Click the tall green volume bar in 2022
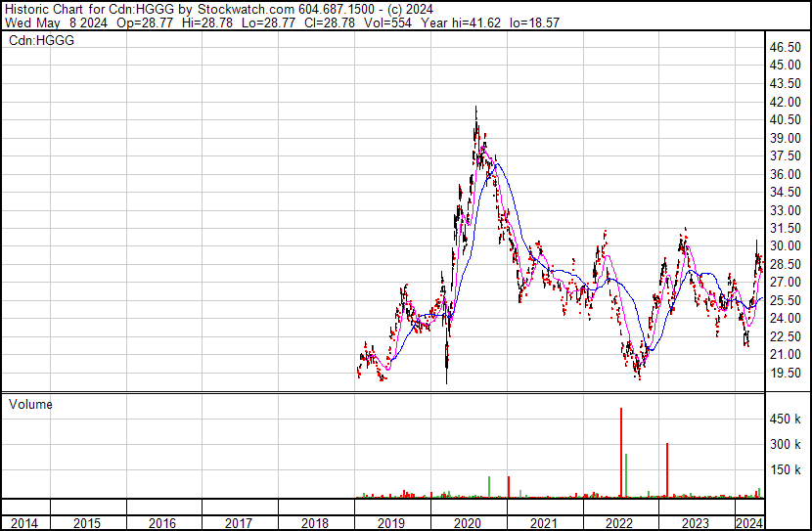 coord(627,475)
